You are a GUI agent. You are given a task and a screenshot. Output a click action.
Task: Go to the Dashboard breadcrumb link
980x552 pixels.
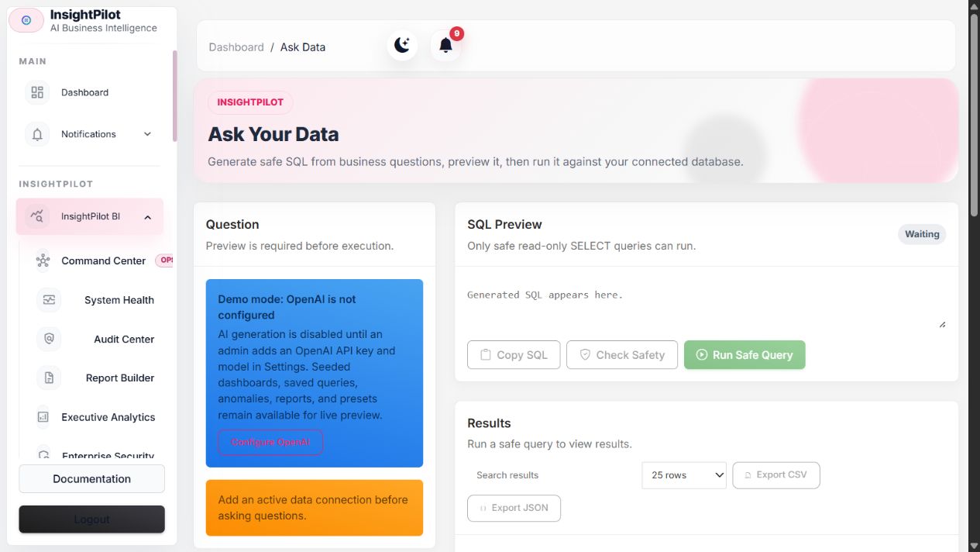(x=236, y=47)
